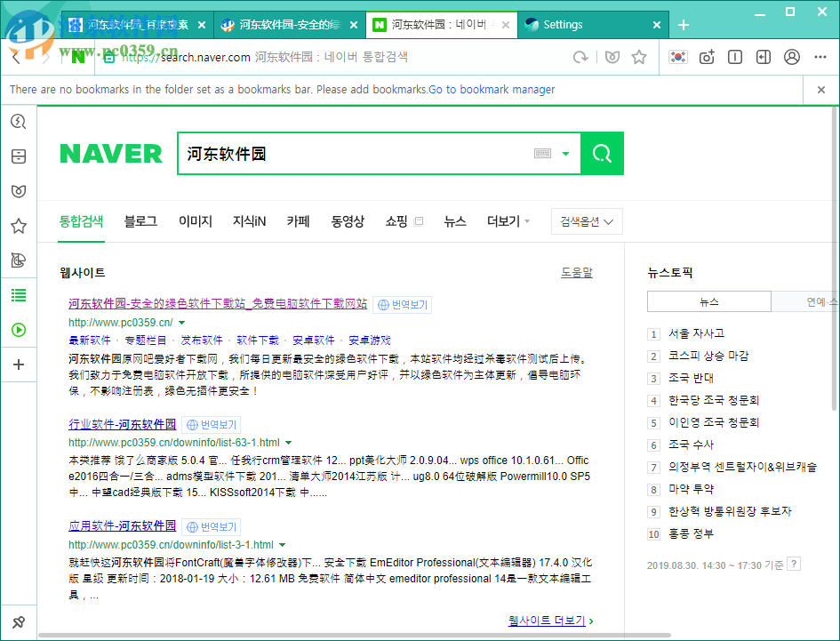Viewport: 840px width, 641px height.
Task: Click the reload page icon
Action: (580, 57)
